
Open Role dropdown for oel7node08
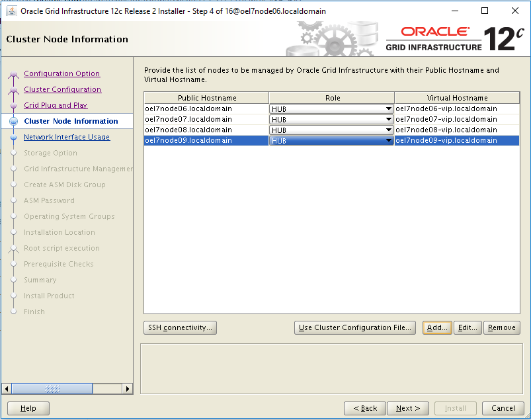pyautogui.click(x=389, y=130)
